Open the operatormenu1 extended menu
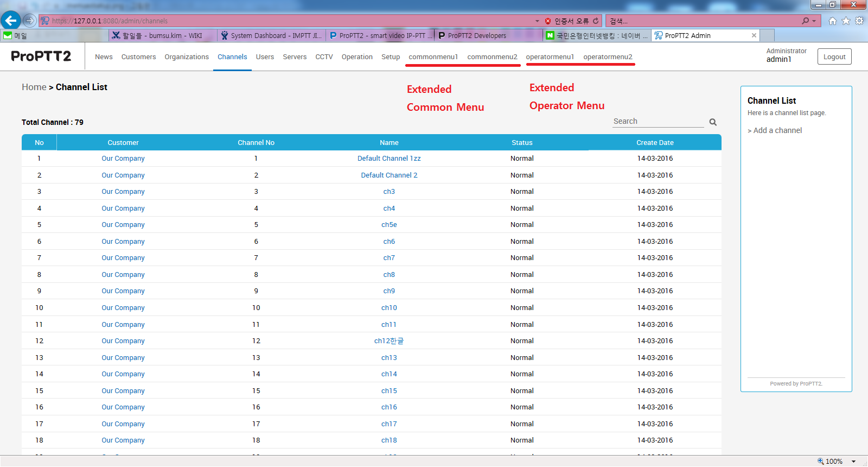 [x=550, y=57]
